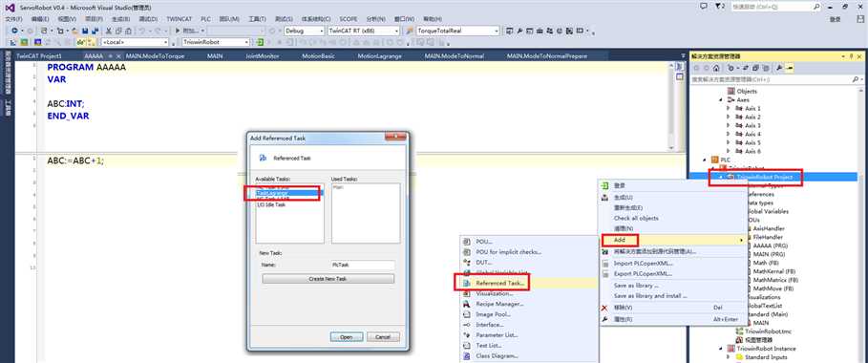Screen dimensions: 868x363
Task: Click the New Task name input field
Action: tap(363, 265)
